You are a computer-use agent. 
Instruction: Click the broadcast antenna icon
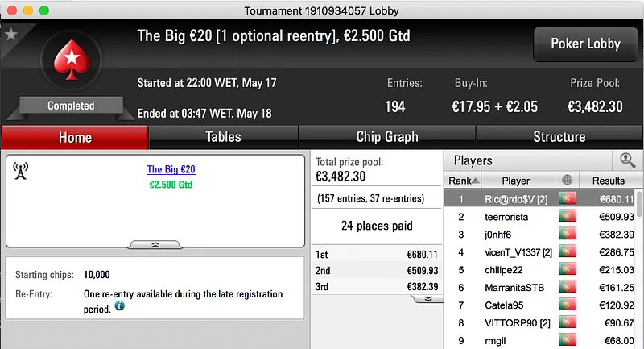click(x=21, y=171)
